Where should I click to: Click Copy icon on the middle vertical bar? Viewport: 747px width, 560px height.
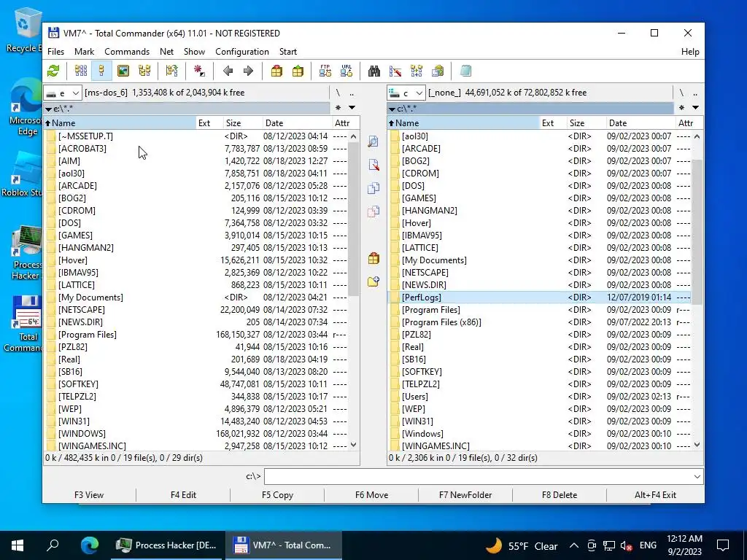[x=373, y=188]
